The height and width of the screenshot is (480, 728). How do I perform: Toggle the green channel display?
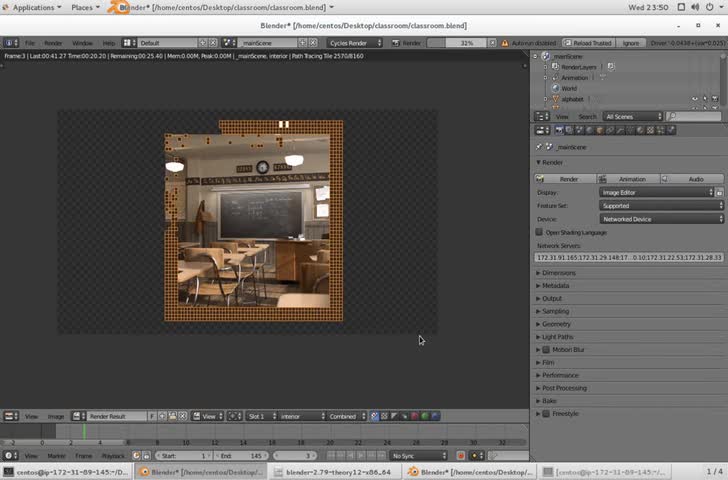(425, 416)
